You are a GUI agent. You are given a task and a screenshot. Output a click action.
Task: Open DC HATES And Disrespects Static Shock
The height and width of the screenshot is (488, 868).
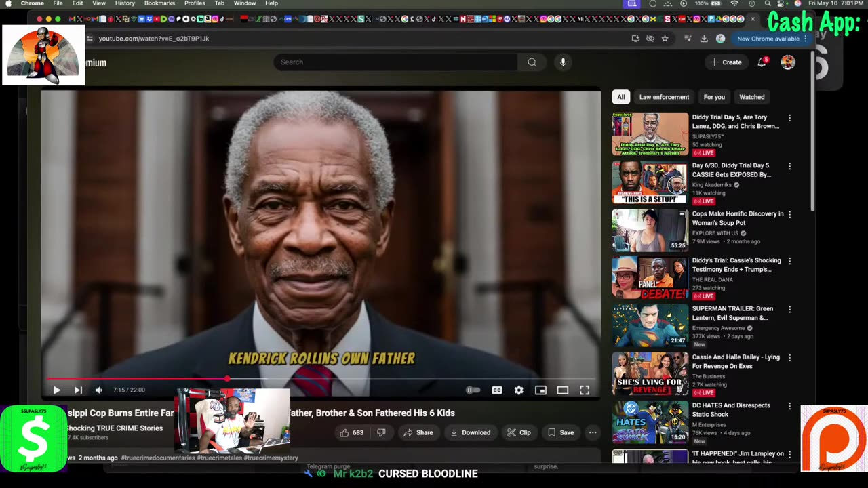click(x=731, y=410)
